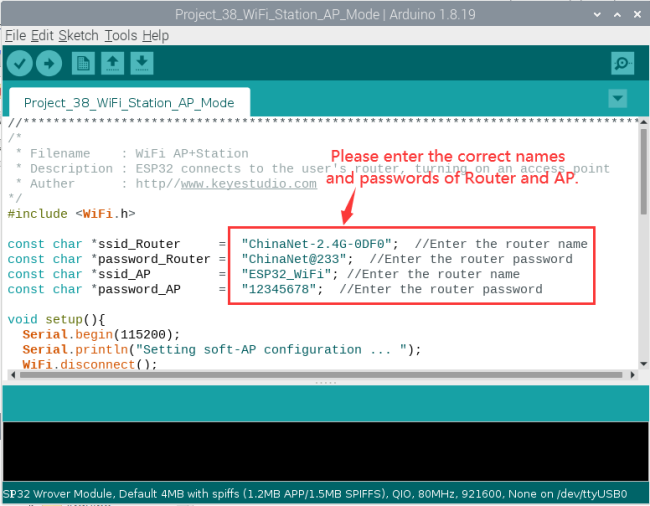The height and width of the screenshot is (506, 650).
Task: Open the Sketch menu
Action: tap(78, 36)
